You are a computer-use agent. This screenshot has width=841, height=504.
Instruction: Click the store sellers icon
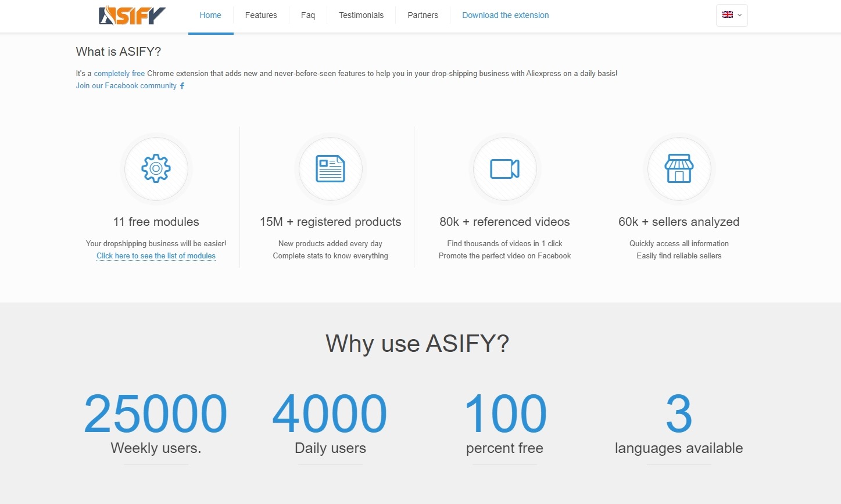(x=679, y=169)
